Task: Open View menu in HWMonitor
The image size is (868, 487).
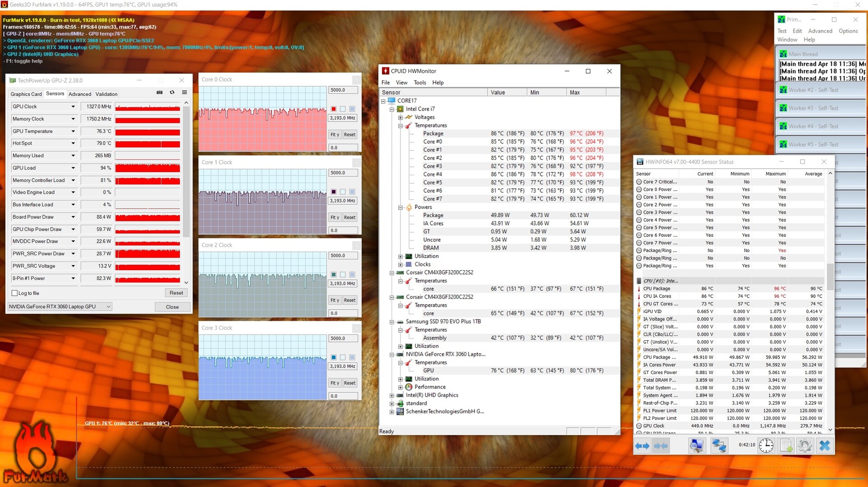Action: (x=401, y=82)
